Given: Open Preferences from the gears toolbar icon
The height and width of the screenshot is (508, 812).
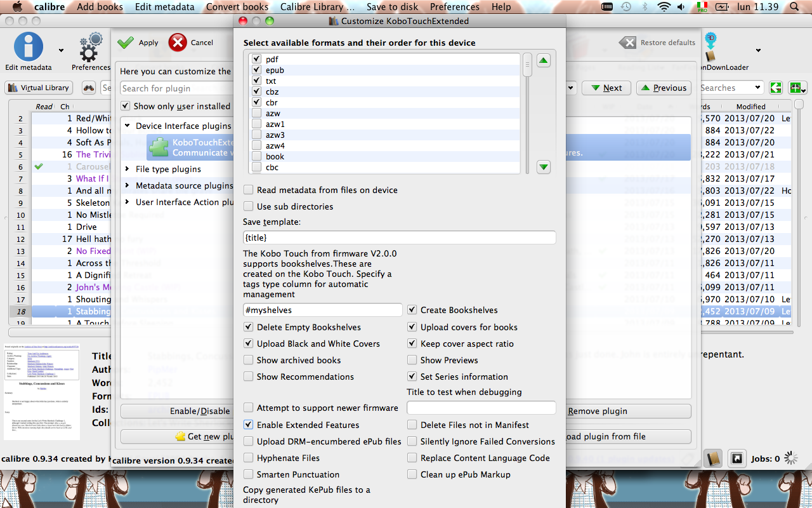Looking at the screenshot, I should pyautogui.click(x=91, y=48).
